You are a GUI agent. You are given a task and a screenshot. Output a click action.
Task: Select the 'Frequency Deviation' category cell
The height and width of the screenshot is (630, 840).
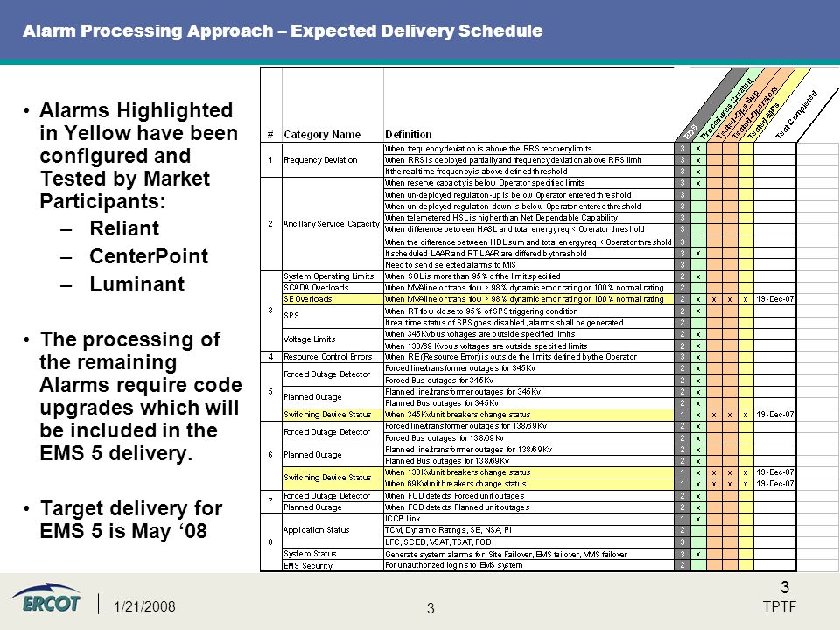[x=332, y=159]
